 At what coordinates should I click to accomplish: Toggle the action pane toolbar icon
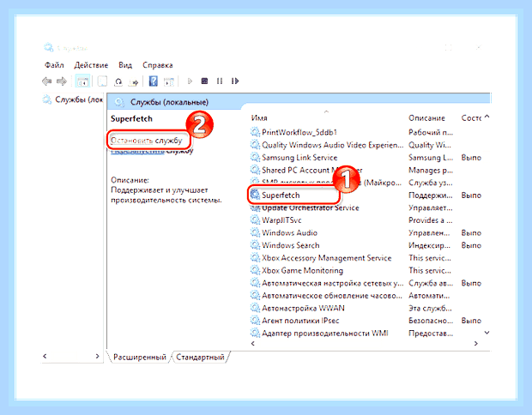coord(169,81)
